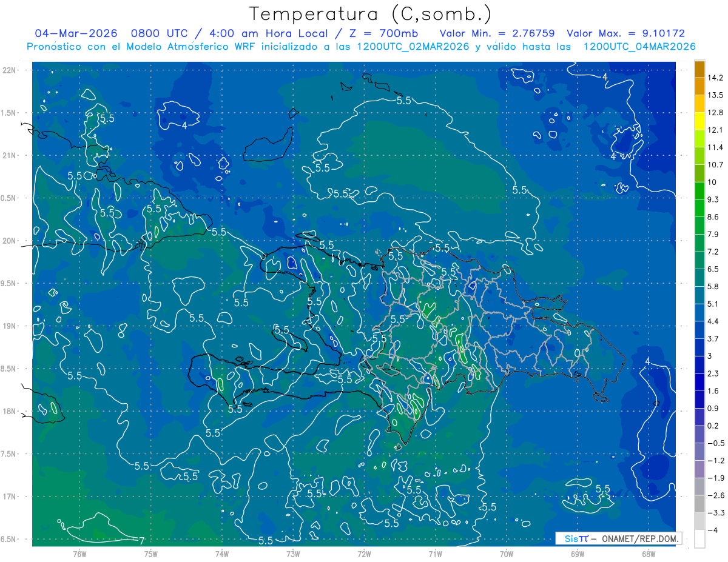Click the '70W' longitude axis label
Image resolution: width=728 pixels, height=562 pixels.
click(506, 554)
